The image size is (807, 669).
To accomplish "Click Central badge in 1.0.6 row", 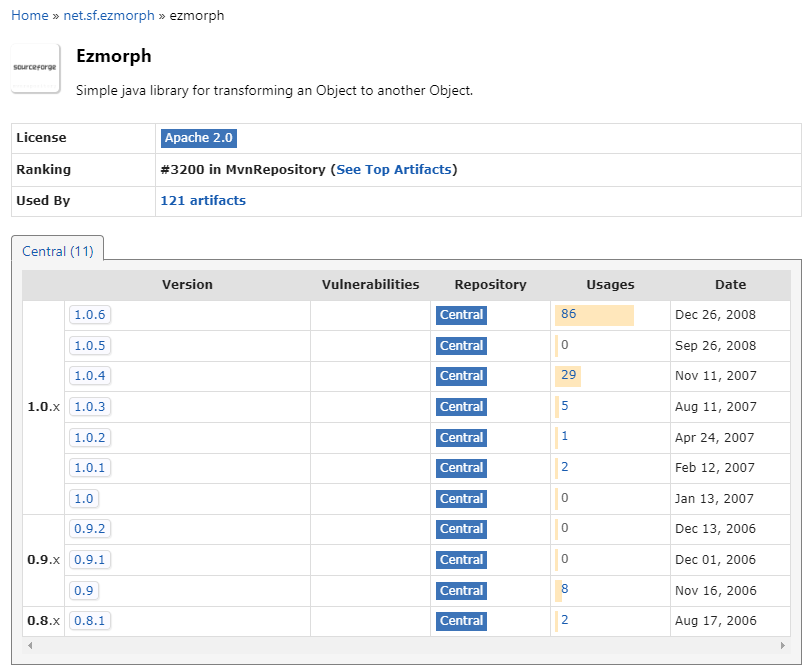I will click(461, 315).
